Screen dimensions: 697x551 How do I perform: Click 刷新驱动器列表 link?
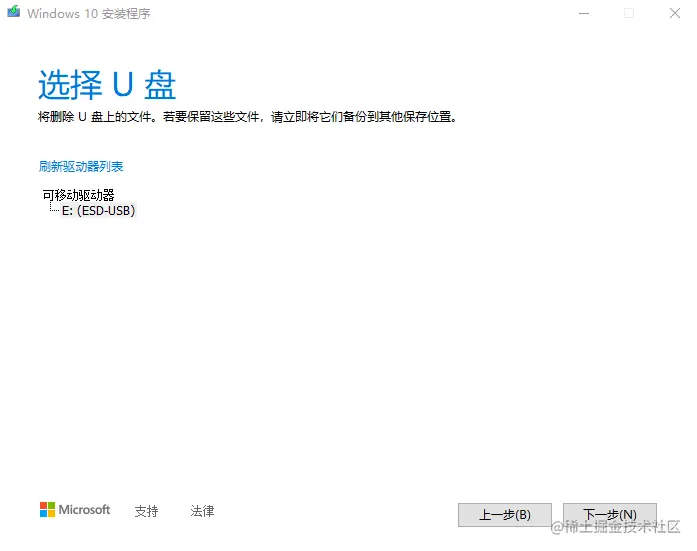coord(81,167)
